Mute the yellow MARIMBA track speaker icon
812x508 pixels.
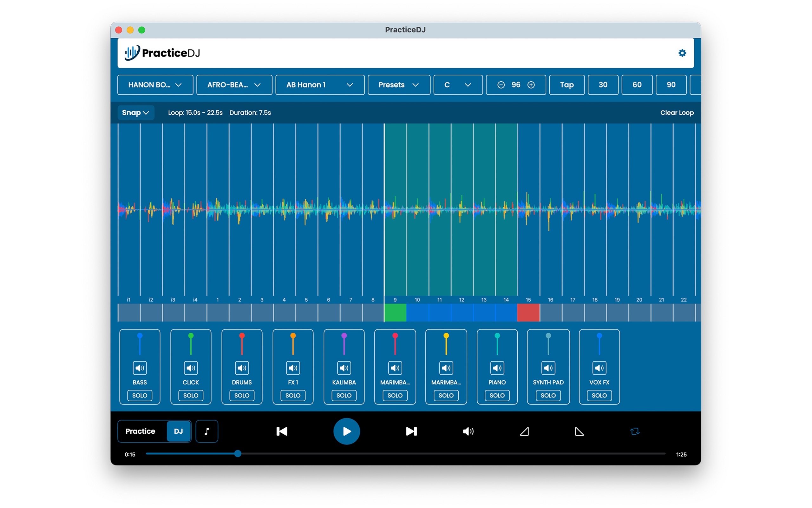pyautogui.click(x=446, y=368)
